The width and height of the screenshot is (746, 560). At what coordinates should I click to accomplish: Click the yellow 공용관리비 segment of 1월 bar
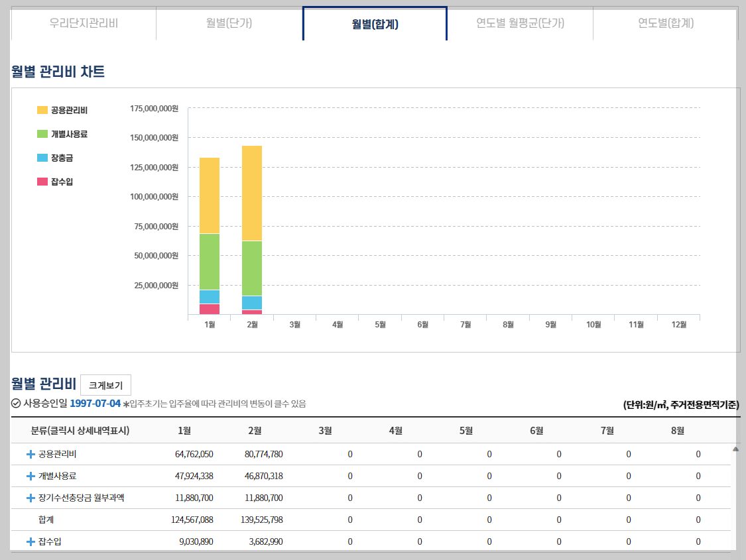(210, 196)
